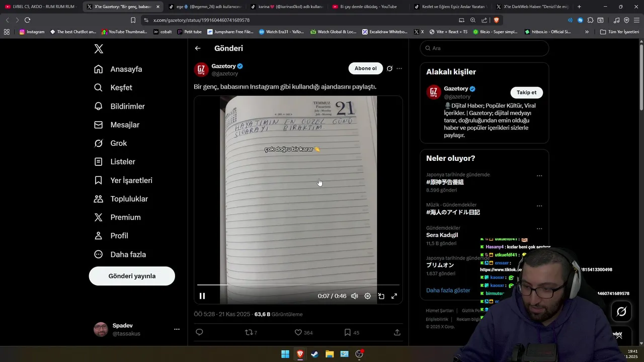Repost the post with 7 reposts

pyautogui.click(x=251, y=332)
